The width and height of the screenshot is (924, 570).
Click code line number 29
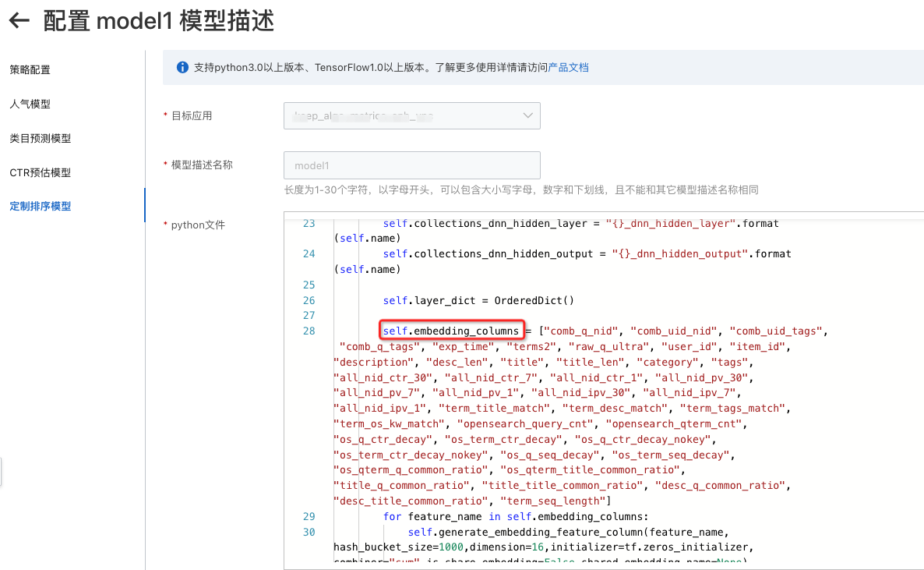click(309, 516)
